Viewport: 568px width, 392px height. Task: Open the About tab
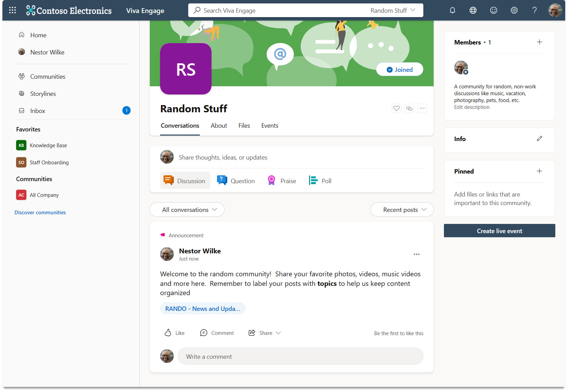click(219, 126)
